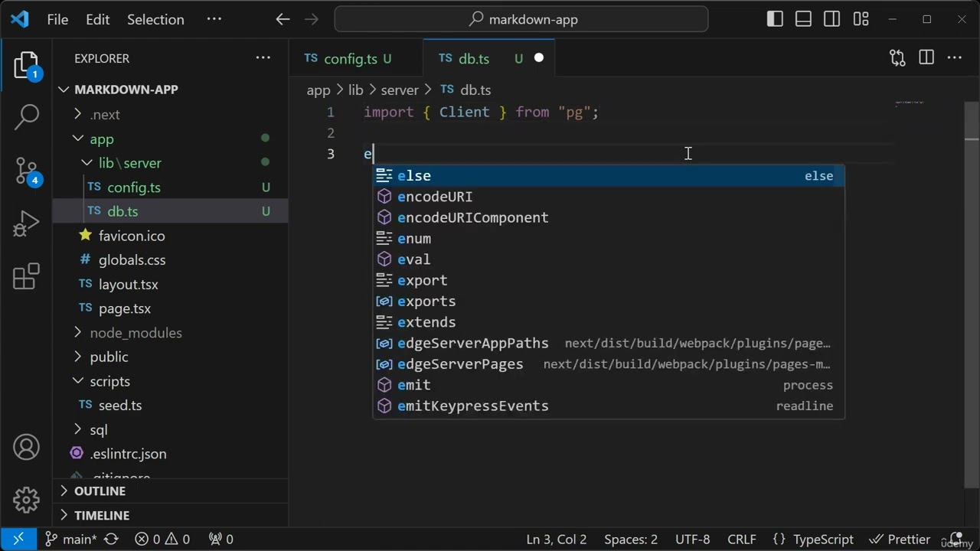Open the Run and Debug view

[26, 223]
